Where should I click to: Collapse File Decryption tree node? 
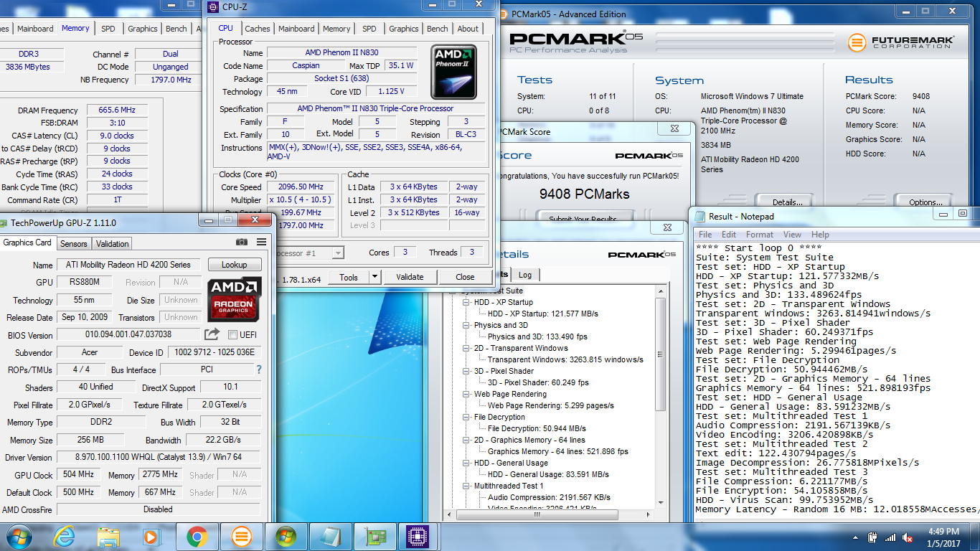click(466, 417)
